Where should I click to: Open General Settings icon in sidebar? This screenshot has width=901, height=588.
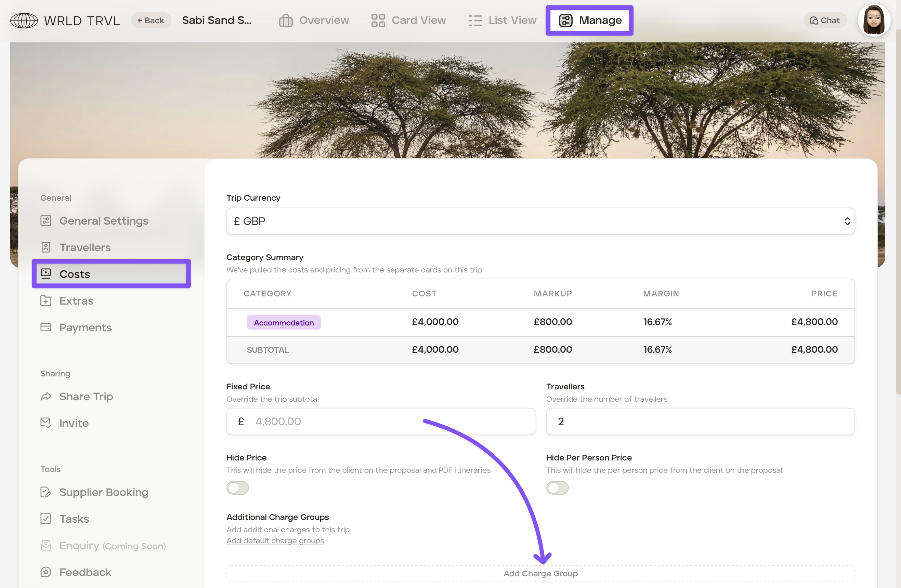click(x=46, y=220)
